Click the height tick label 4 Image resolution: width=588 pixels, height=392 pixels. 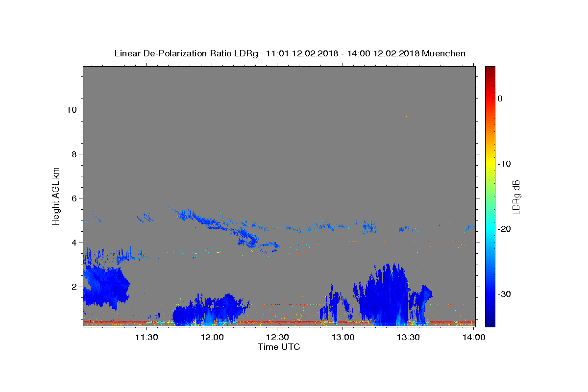tap(73, 242)
